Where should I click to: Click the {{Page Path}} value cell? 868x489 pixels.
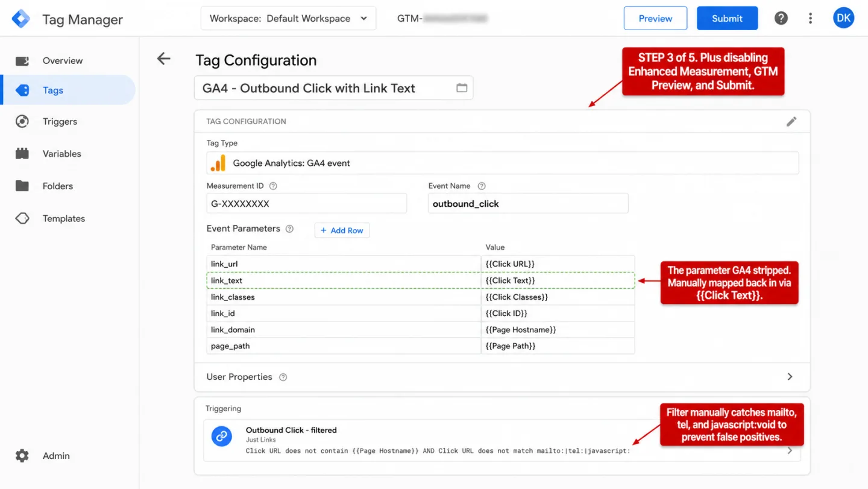point(558,346)
